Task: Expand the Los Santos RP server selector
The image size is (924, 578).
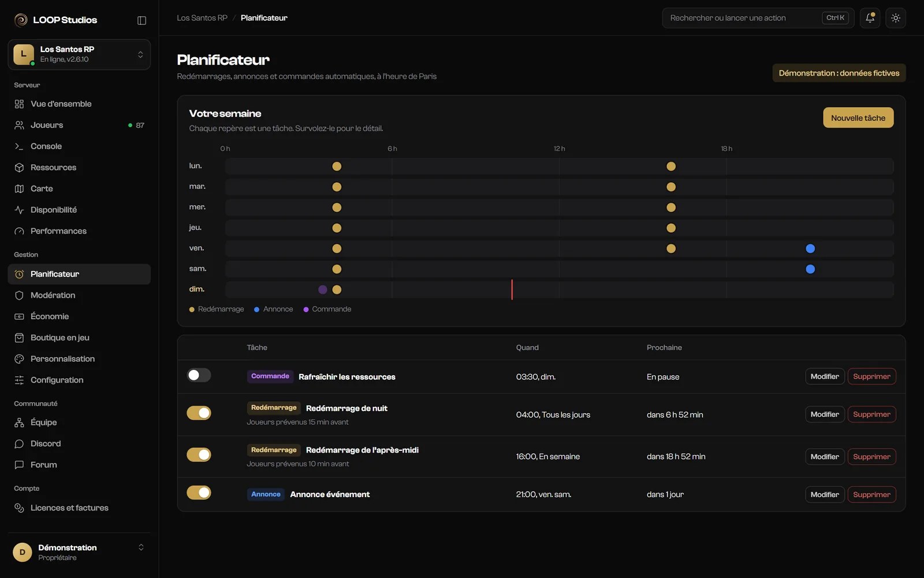Action: (x=79, y=54)
